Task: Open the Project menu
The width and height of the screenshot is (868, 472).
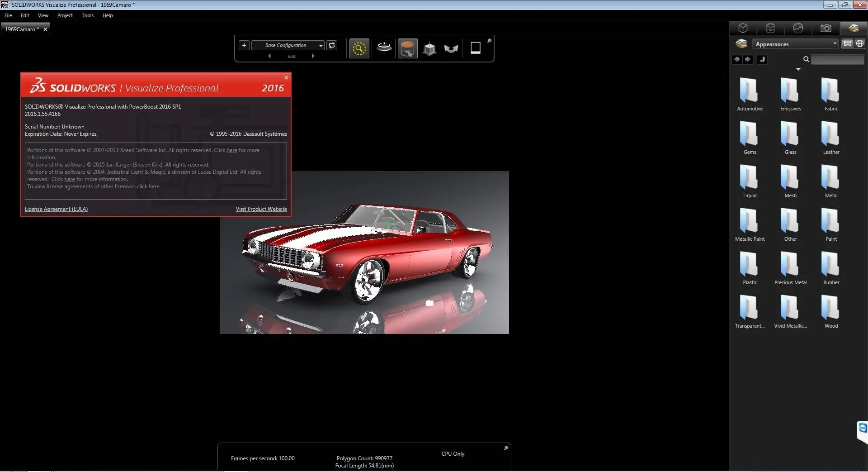Action: tap(65, 15)
